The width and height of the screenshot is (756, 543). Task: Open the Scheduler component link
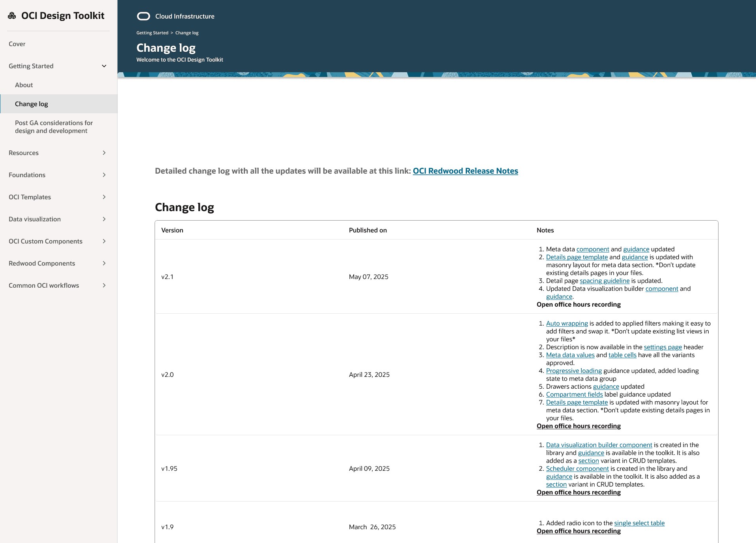tap(577, 468)
